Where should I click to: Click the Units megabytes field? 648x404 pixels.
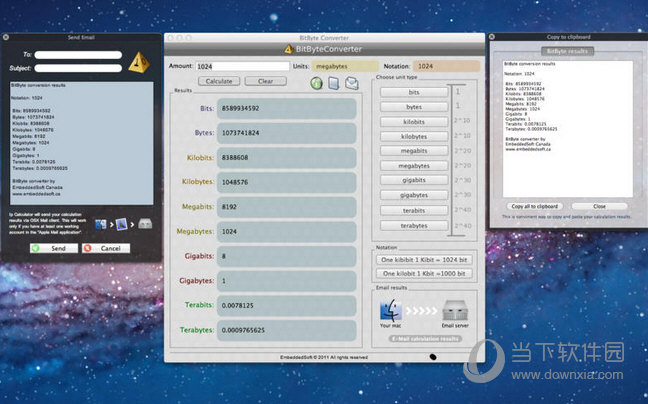coord(345,66)
